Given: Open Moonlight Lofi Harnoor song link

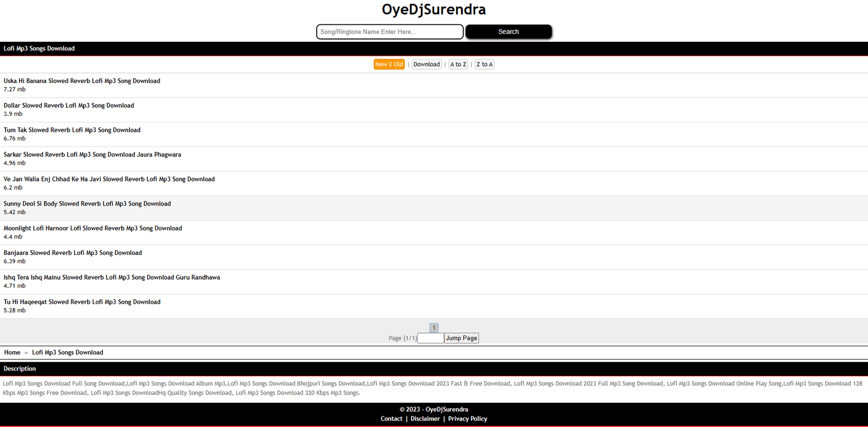Looking at the screenshot, I should (x=93, y=228).
